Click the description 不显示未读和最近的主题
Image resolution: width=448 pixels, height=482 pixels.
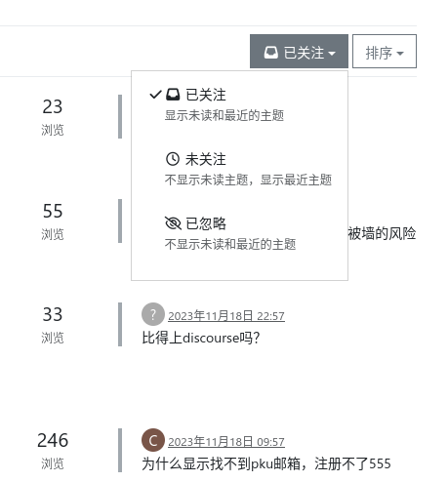(x=230, y=244)
